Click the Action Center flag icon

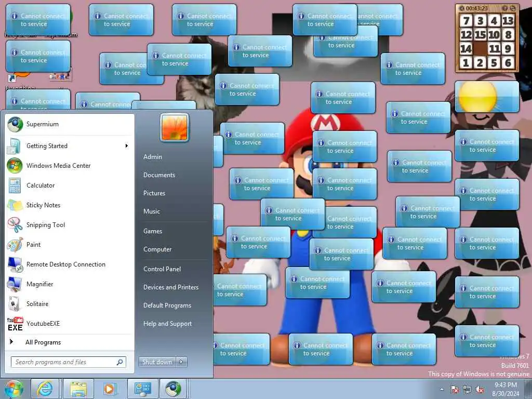point(455,390)
